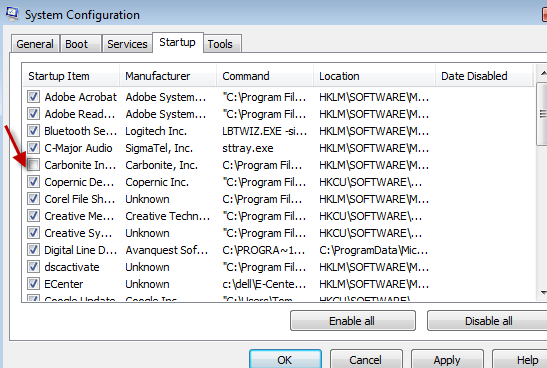Click the Location column header

(374, 76)
